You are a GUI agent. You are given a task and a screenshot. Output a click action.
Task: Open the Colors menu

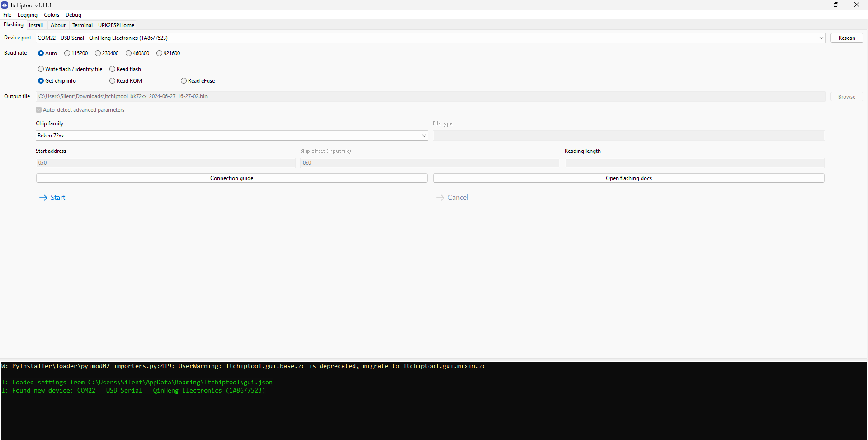point(52,15)
